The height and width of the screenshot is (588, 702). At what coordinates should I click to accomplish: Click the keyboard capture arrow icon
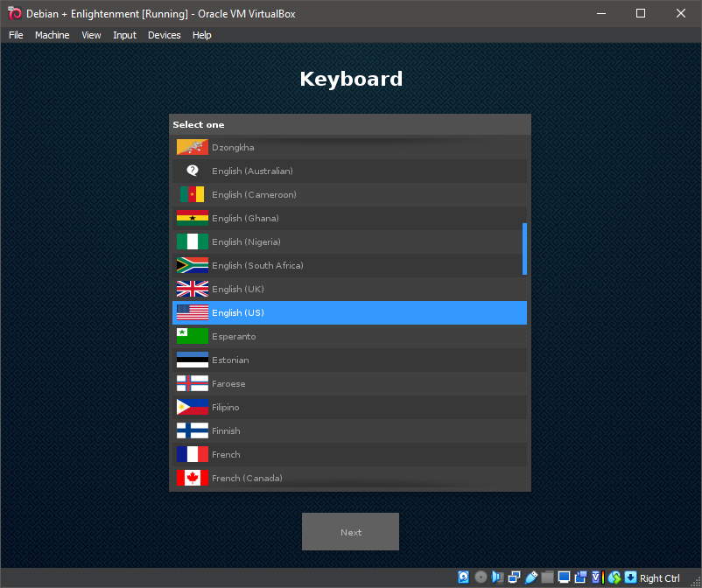click(630, 577)
